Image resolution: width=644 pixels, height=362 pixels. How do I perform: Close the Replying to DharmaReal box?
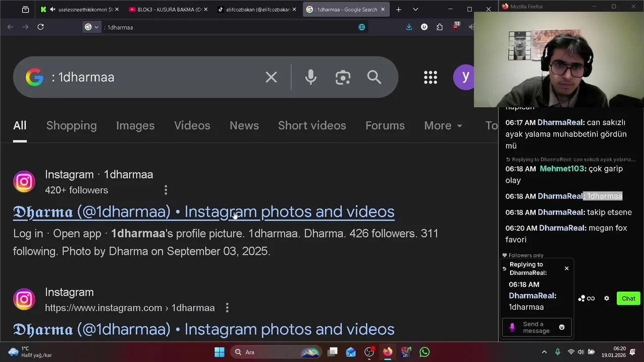[567, 268]
